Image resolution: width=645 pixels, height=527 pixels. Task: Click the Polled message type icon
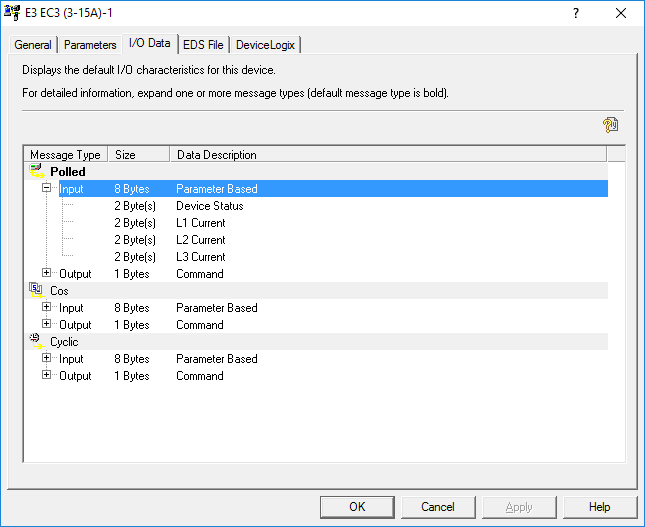37,171
